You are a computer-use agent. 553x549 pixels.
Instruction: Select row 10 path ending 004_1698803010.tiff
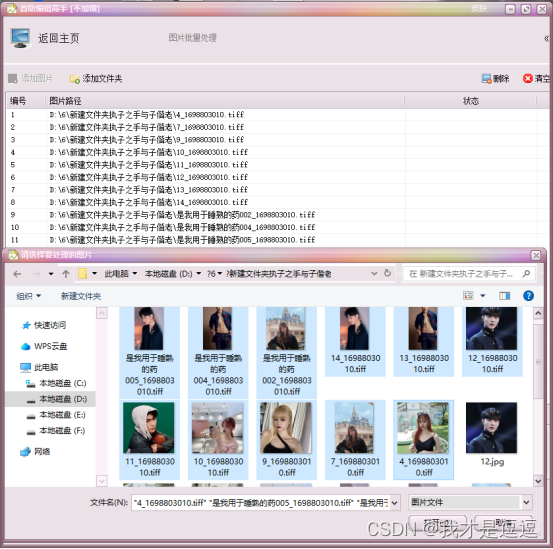182,227
